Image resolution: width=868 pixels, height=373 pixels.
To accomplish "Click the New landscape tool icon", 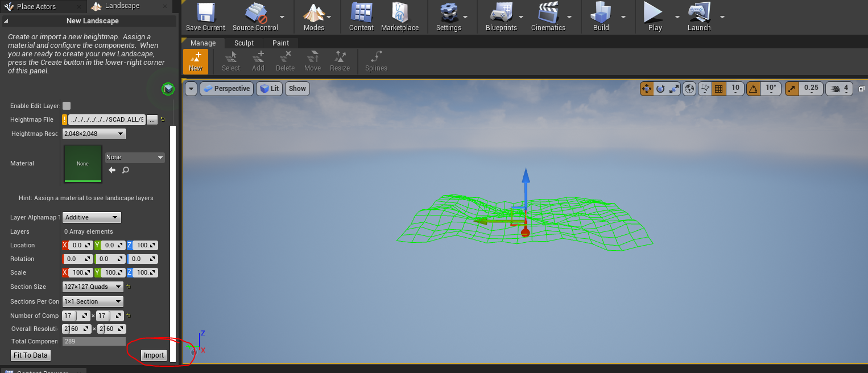I will coord(196,61).
